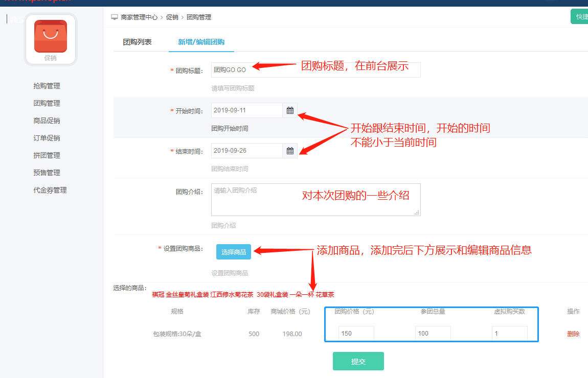
Task: Open 拼团管理 sidebar entry
Action: [47, 155]
